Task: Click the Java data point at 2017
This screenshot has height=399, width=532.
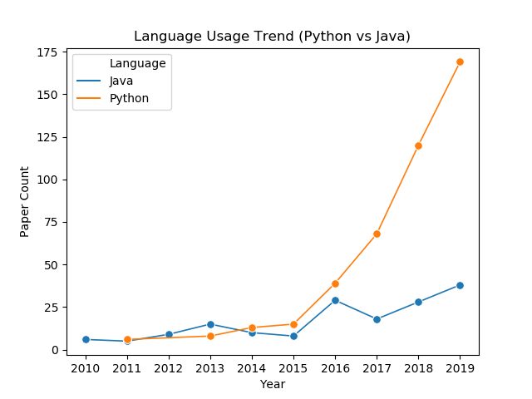Action: [x=377, y=319]
